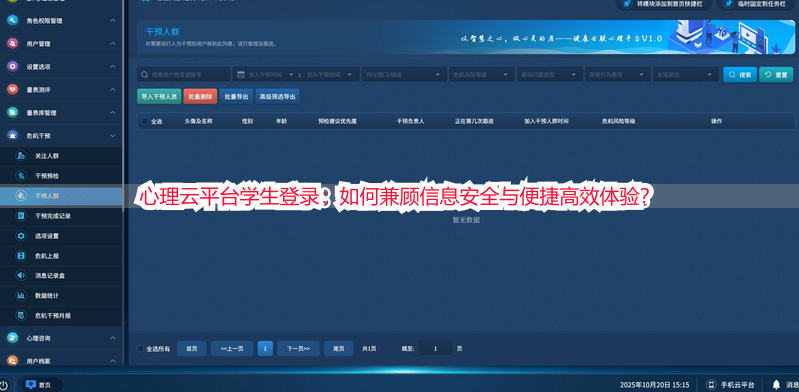Click the 干预人群 submenu icon

[x=21, y=196]
